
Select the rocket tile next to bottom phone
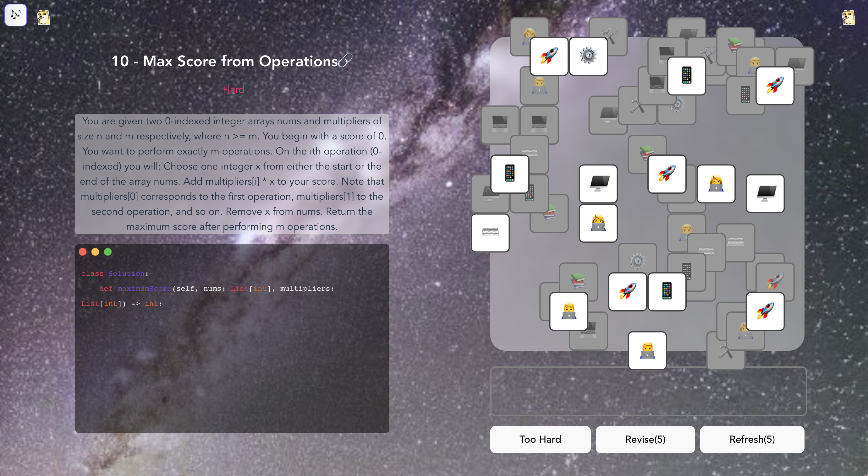click(x=627, y=291)
